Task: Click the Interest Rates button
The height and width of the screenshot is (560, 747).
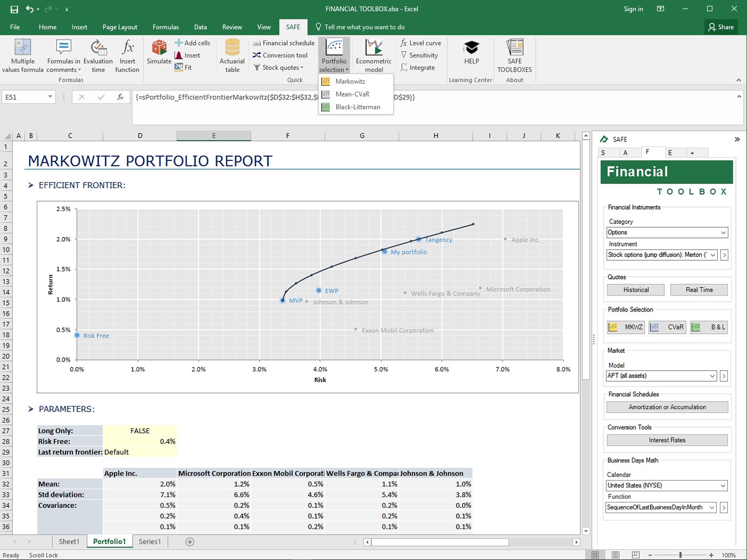Action: [x=667, y=441]
